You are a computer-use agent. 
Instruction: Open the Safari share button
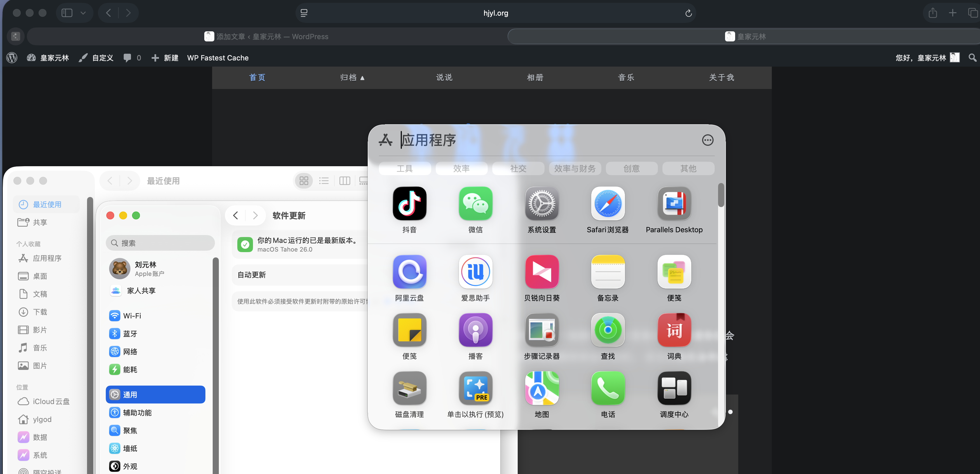click(932, 13)
